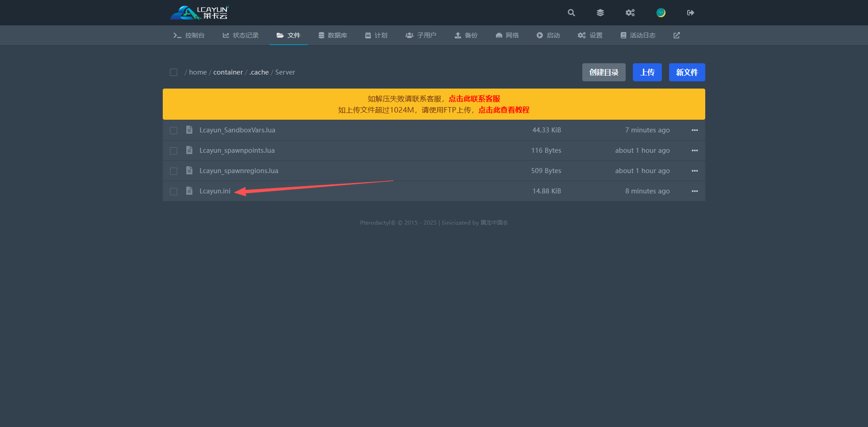Click the LCAYUN logo
Viewport: 868px width, 427px height.
click(x=199, y=13)
